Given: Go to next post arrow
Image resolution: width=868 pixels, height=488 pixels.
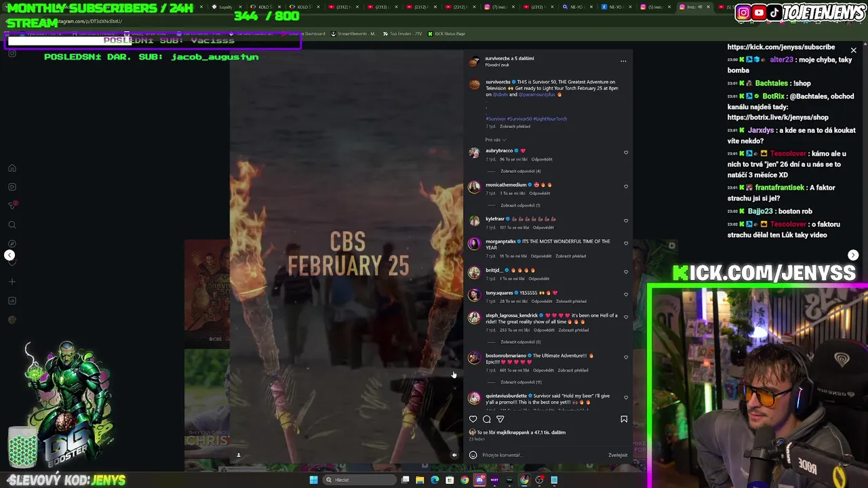Looking at the screenshot, I should pos(853,255).
